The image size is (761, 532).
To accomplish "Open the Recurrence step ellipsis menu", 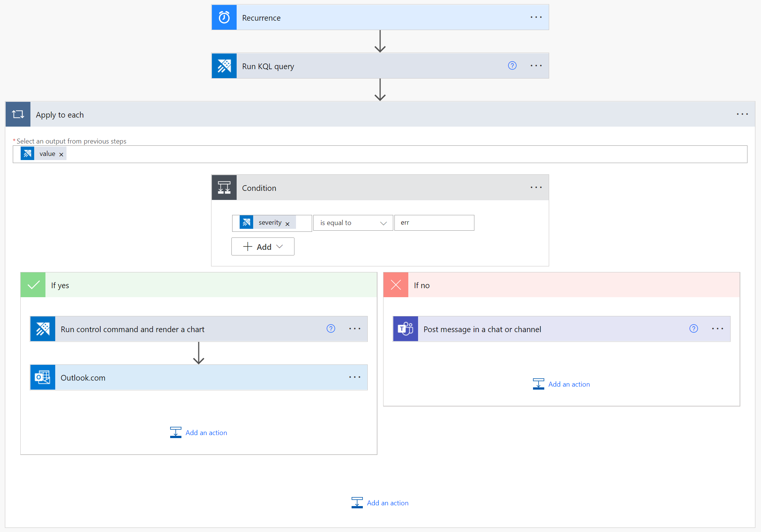I will (x=536, y=17).
